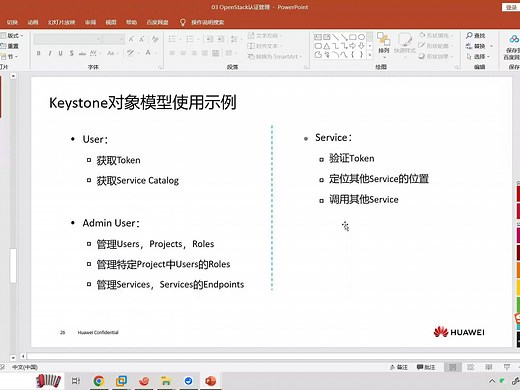Click the Sign in (登录) button

click(511, 7)
